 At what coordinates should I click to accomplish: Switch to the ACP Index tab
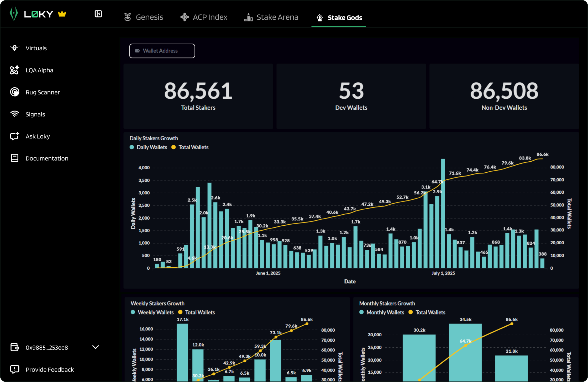(x=204, y=17)
